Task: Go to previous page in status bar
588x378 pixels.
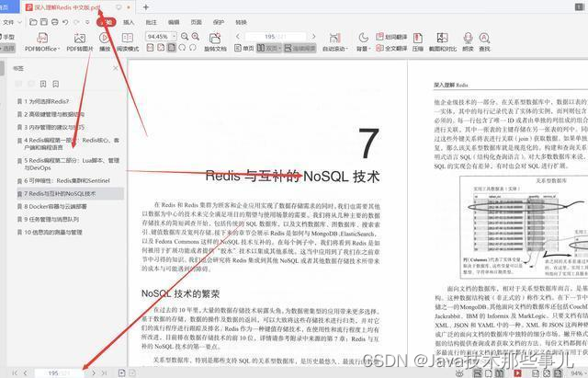Action: pyautogui.click(x=25, y=373)
